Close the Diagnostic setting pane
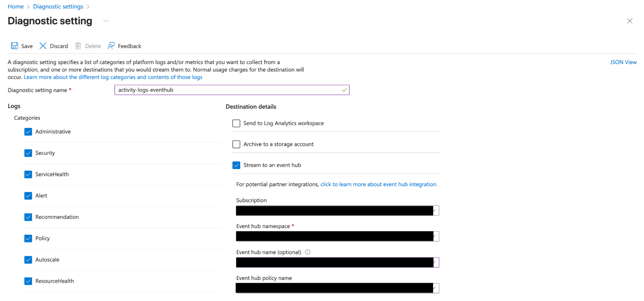This screenshot has width=644, height=301. click(630, 21)
